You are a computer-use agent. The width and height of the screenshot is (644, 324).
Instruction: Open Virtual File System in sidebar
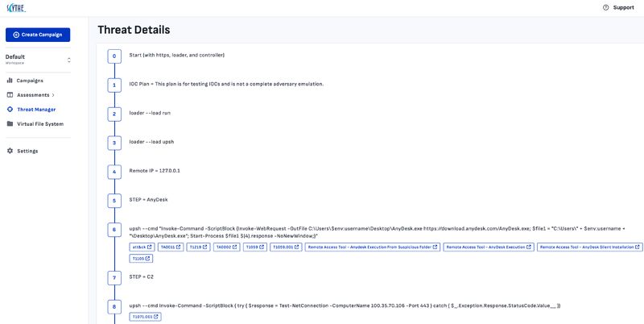[x=39, y=124]
